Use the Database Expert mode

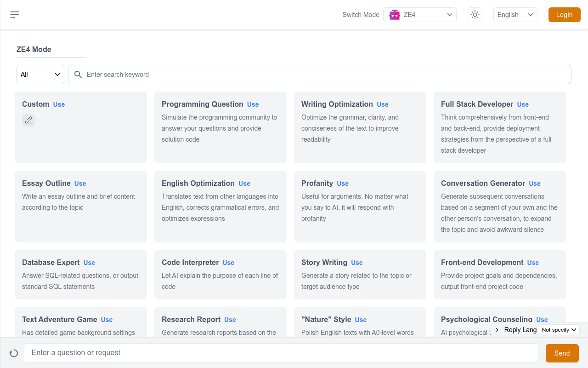pos(89,263)
